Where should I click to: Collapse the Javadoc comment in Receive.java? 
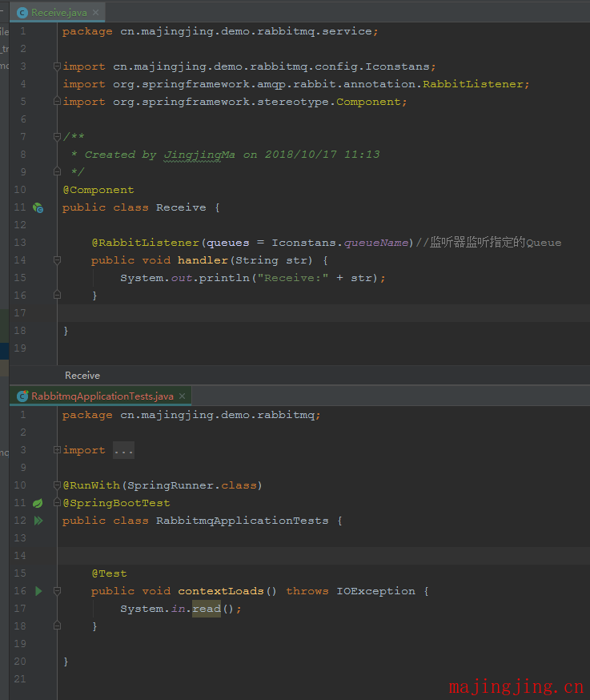pyautogui.click(x=57, y=137)
